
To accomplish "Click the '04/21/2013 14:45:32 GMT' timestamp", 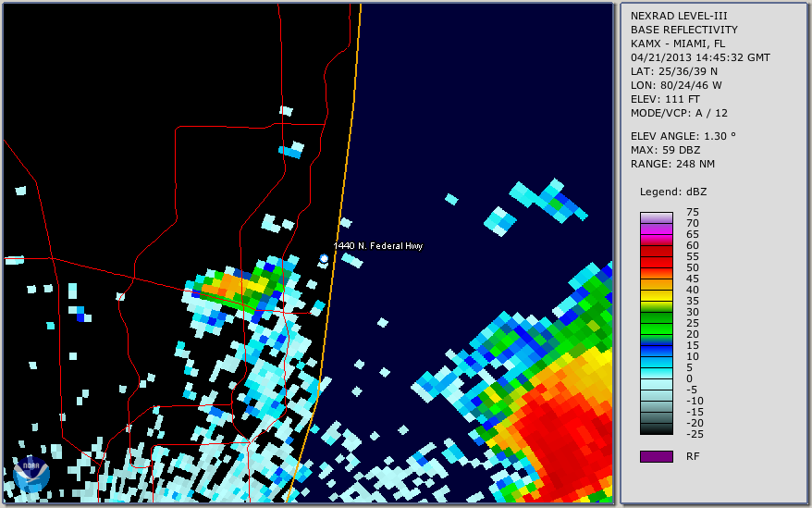I will (700, 57).
